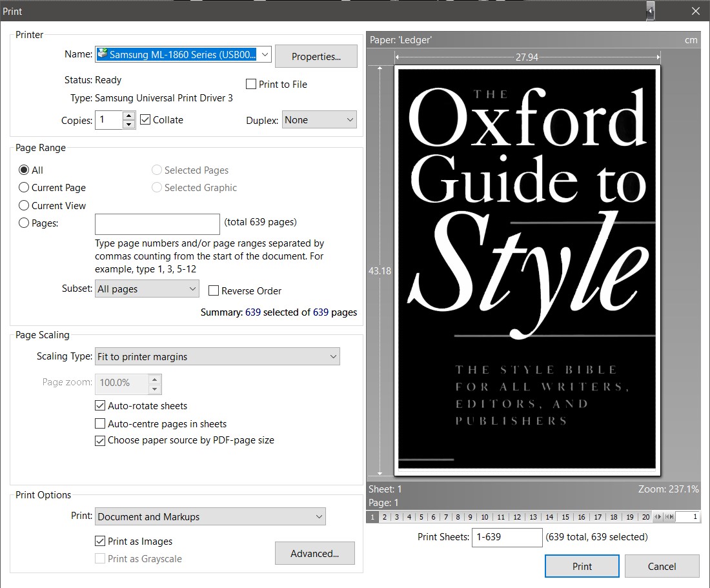Screen dimensions: 710x588
Task: Enable the Print to File checkbox
Action: [251, 85]
